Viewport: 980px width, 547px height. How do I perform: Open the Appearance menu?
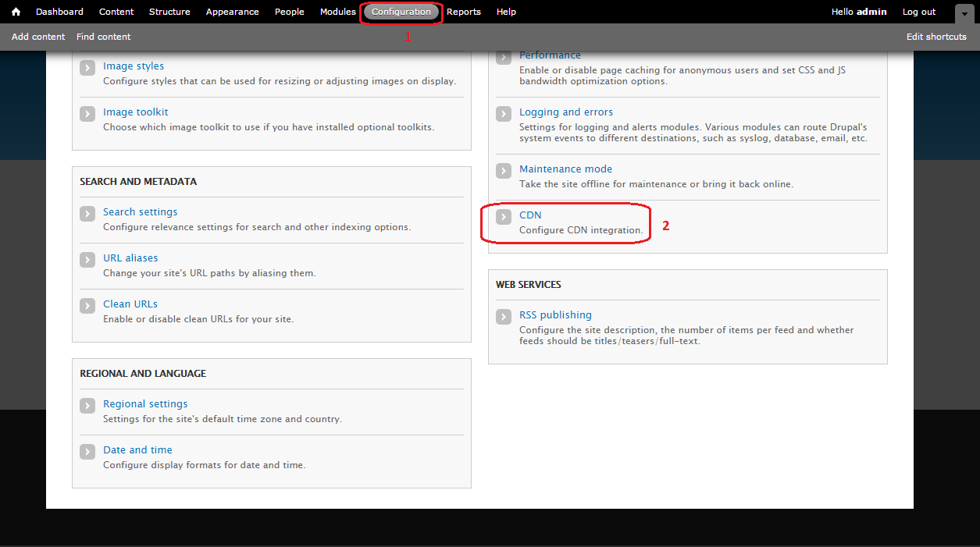pyautogui.click(x=233, y=12)
